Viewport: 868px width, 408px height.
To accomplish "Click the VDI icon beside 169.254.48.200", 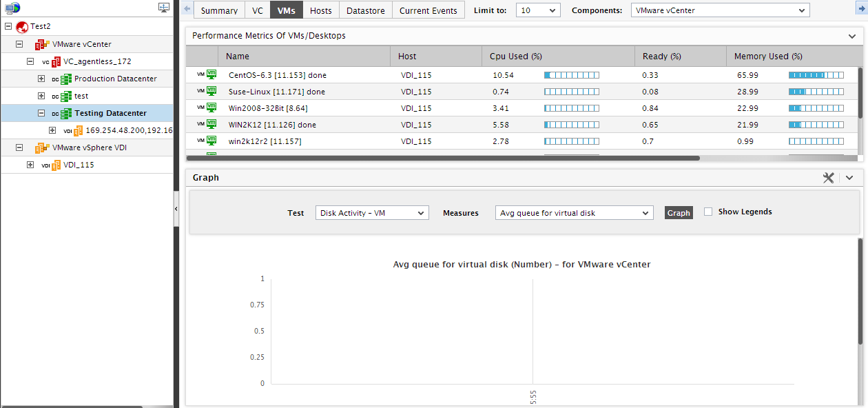I will 78,130.
